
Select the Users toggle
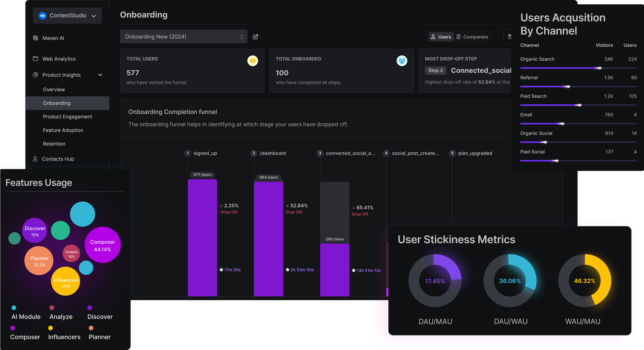point(441,37)
